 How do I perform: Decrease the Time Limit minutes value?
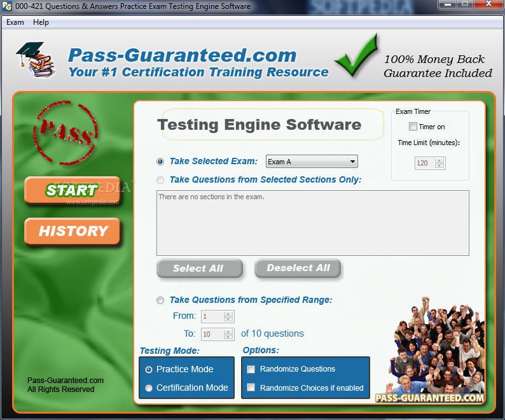coord(439,165)
